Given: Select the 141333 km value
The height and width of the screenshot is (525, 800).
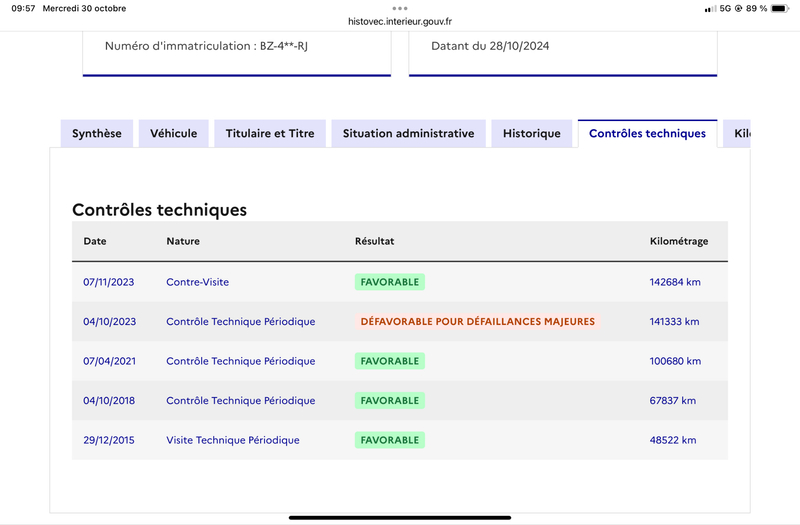Looking at the screenshot, I should 674,322.
